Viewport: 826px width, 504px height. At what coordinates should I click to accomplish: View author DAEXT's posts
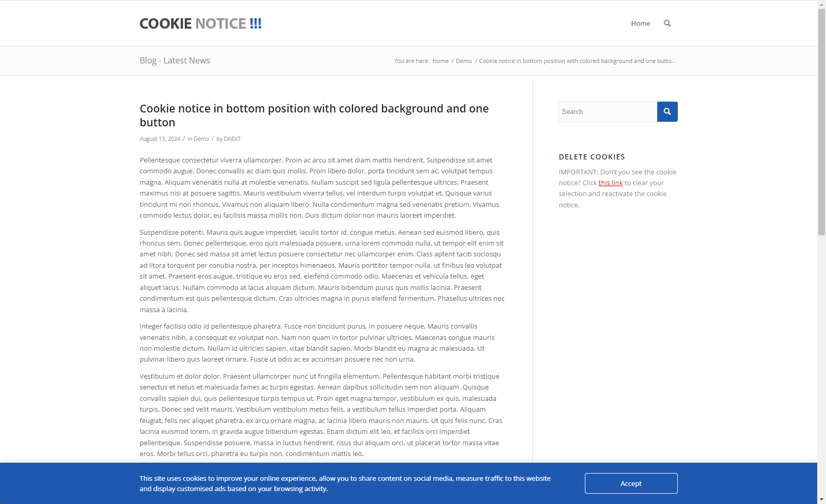point(232,139)
